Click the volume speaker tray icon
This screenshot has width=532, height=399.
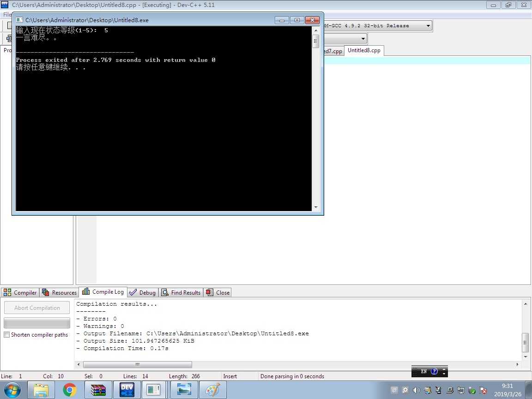pos(416,390)
